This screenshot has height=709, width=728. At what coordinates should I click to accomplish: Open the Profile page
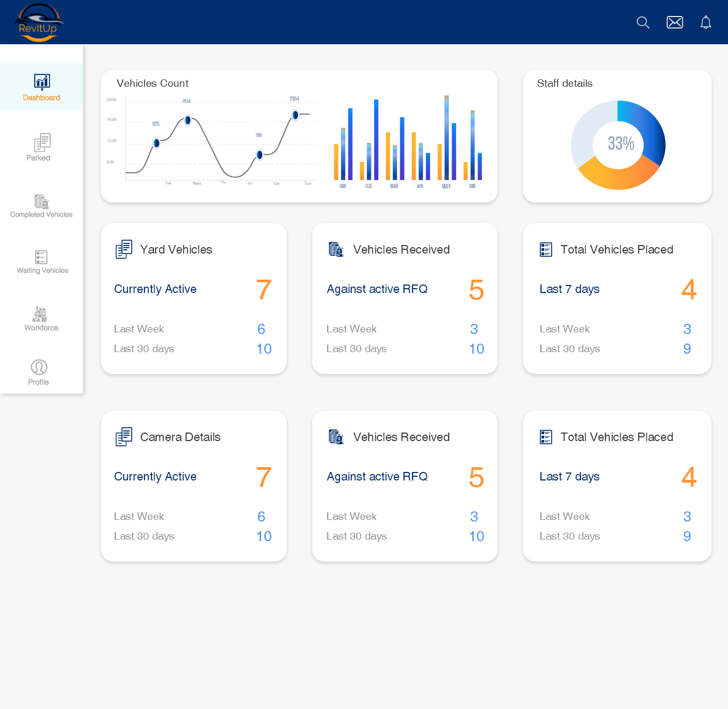(x=39, y=372)
